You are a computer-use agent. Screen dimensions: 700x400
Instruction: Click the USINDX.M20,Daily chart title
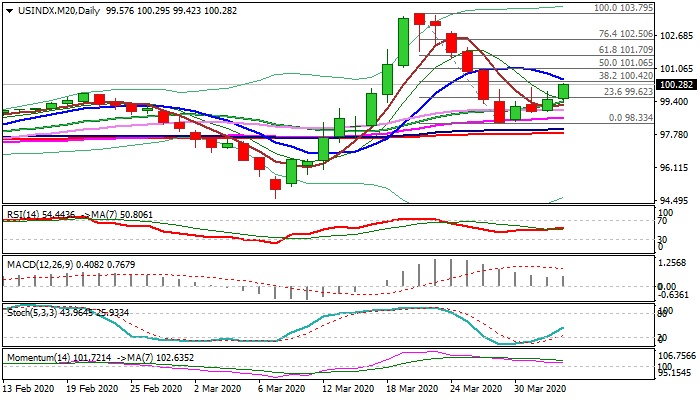point(52,7)
